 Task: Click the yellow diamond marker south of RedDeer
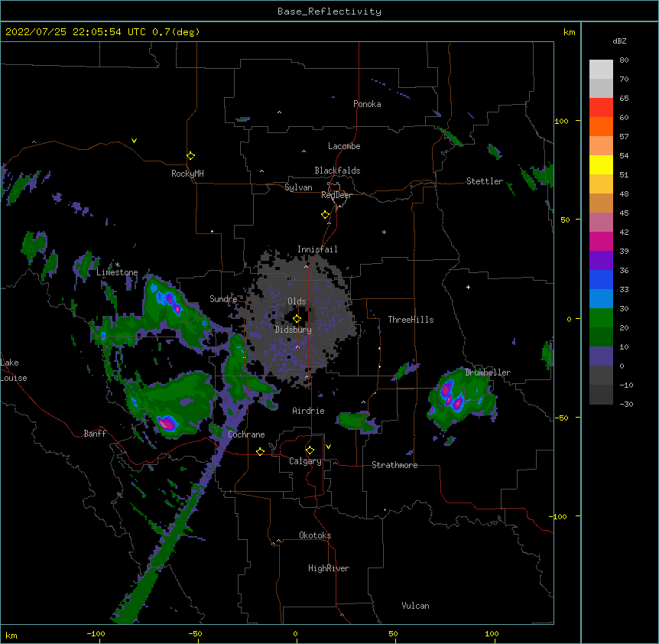click(325, 215)
